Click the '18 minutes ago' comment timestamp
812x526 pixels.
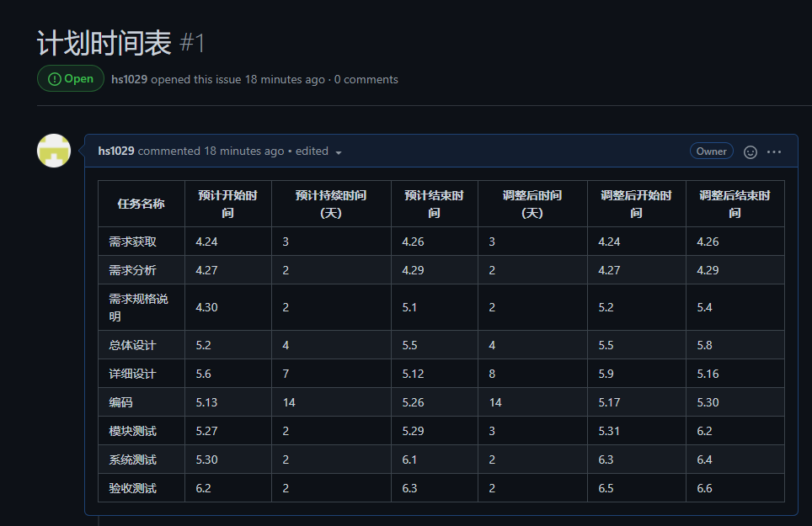pyautogui.click(x=243, y=151)
